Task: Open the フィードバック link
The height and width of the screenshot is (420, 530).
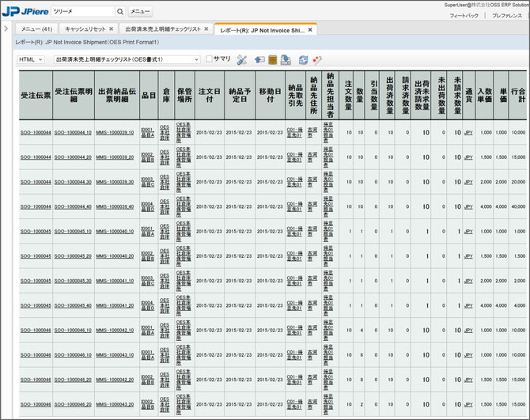Action: point(464,16)
